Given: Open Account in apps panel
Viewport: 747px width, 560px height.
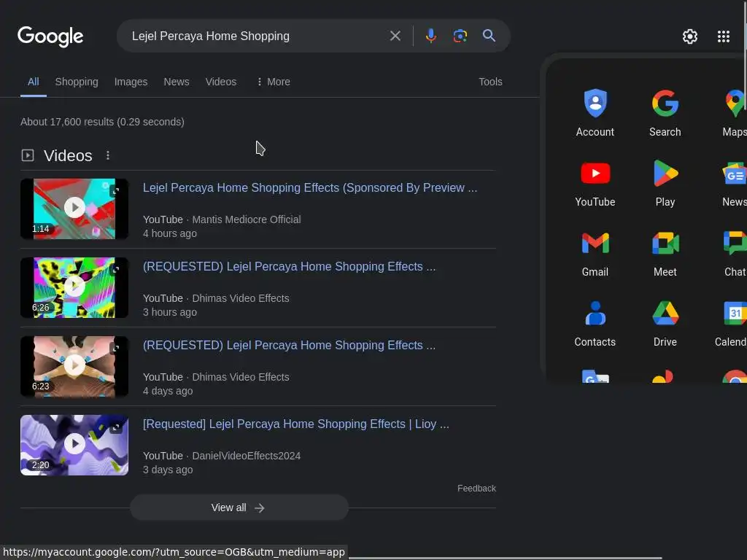Looking at the screenshot, I should pyautogui.click(x=595, y=113).
